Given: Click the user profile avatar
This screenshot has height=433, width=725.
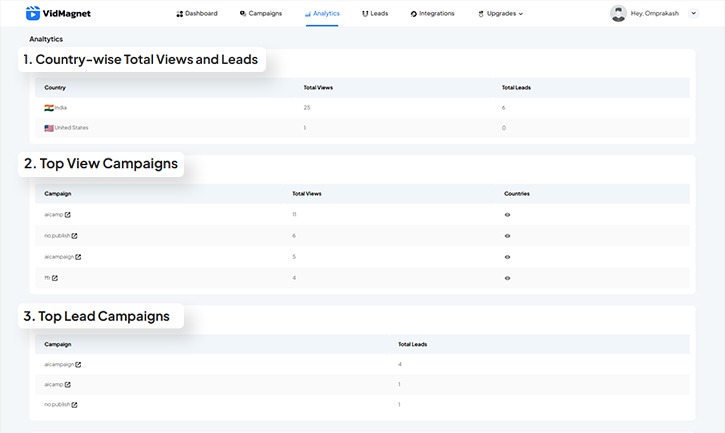Looking at the screenshot, I should pos(618,13).
